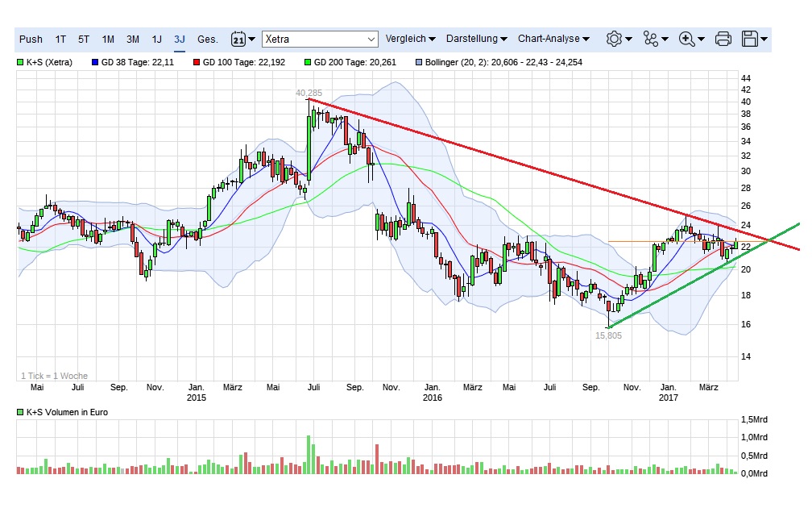Select the 5T time range
The width and height of the screenshot is (812, 508).
click(x=84, y=40)
